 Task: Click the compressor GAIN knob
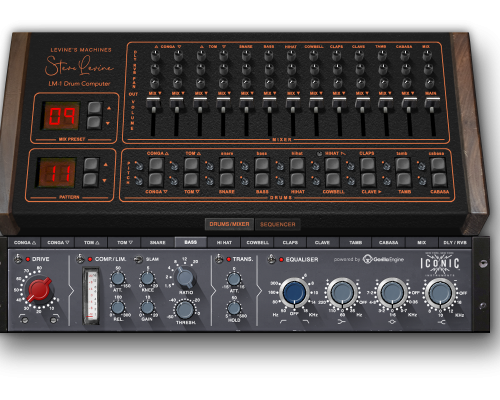(147, 307)
